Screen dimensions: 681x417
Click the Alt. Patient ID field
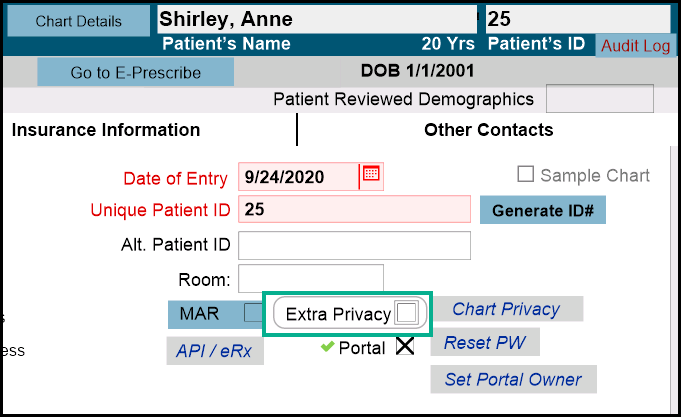click(354, 245)
